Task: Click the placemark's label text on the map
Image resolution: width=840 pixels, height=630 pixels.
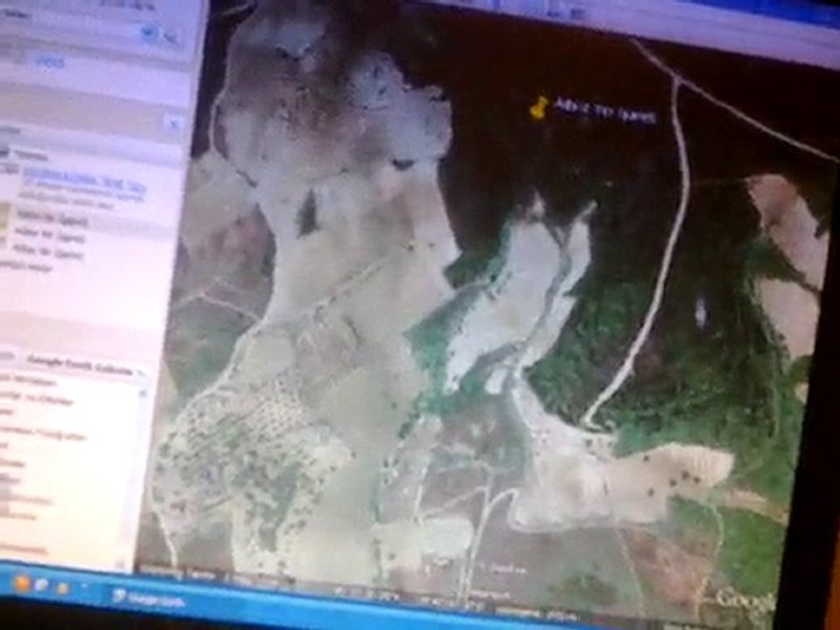Action: pos(605,111)
